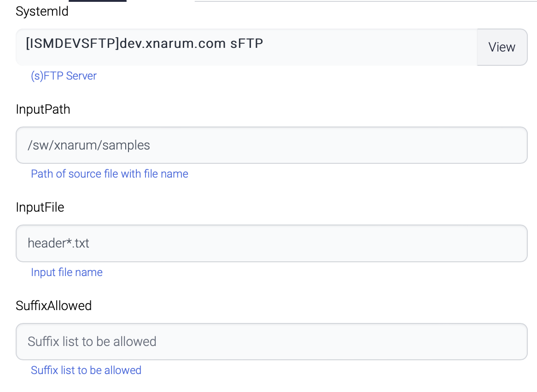Click the empty SuffixAllowed input field
This screenshot has height=392, width=537.
tap(271, 341)
